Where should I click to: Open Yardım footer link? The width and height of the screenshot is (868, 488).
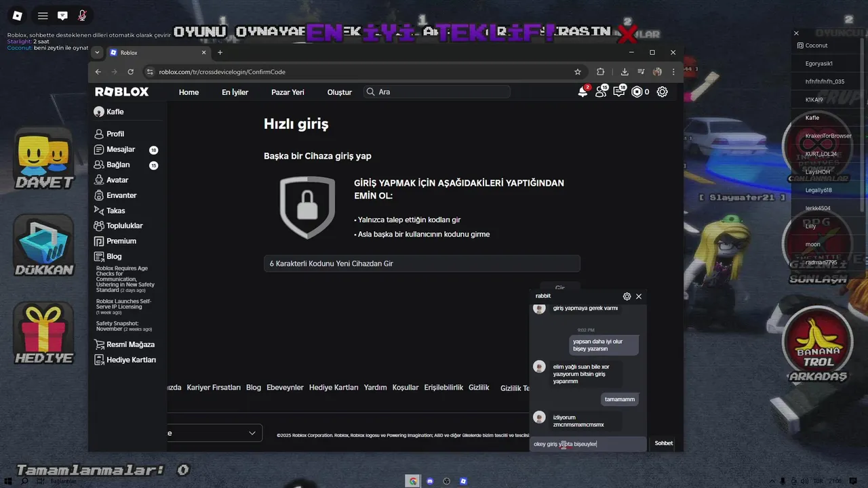[x=375, y=388]
